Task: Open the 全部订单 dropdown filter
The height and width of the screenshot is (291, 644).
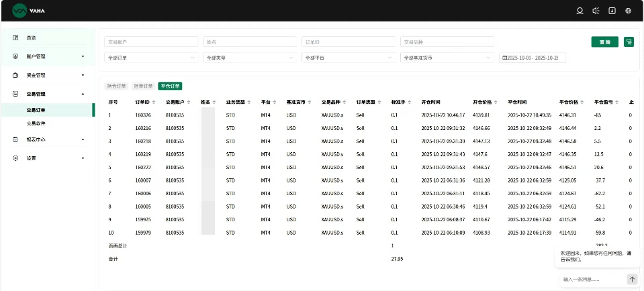Action: pyautogui.click(x=151, y=58)
